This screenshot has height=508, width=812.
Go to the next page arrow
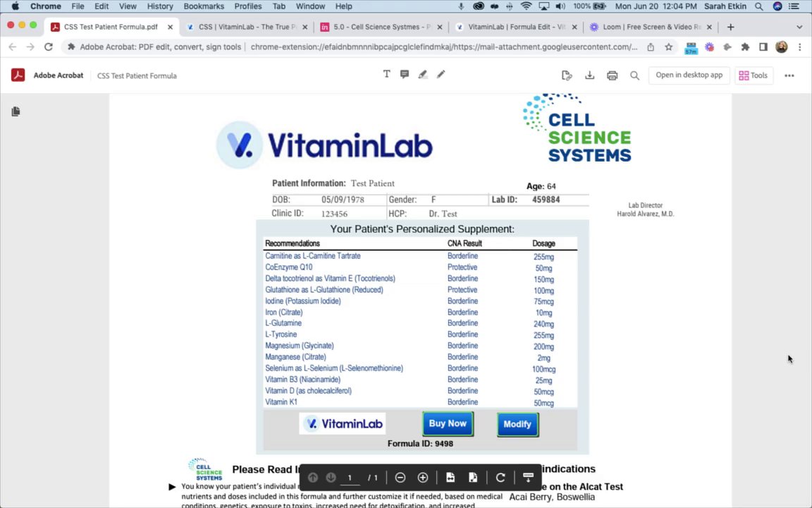tap(331, 478)
